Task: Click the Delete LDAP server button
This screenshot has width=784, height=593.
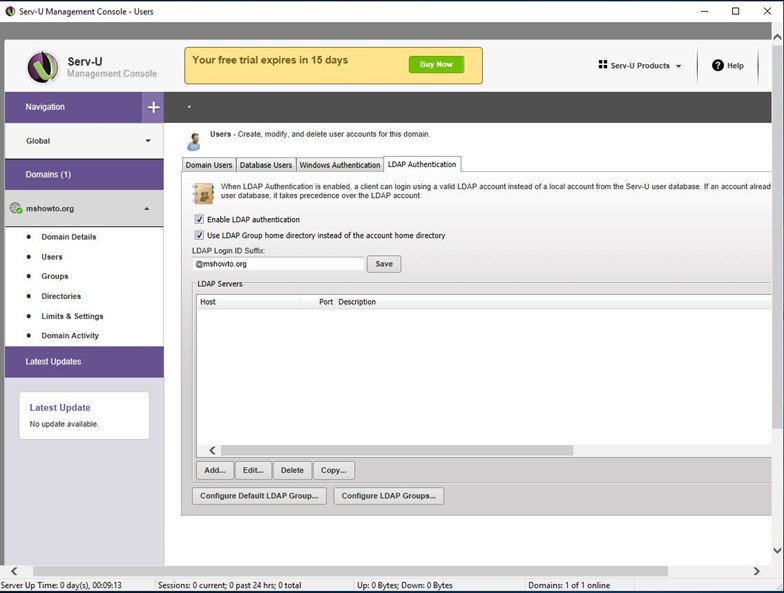Action: click(292, 470)
